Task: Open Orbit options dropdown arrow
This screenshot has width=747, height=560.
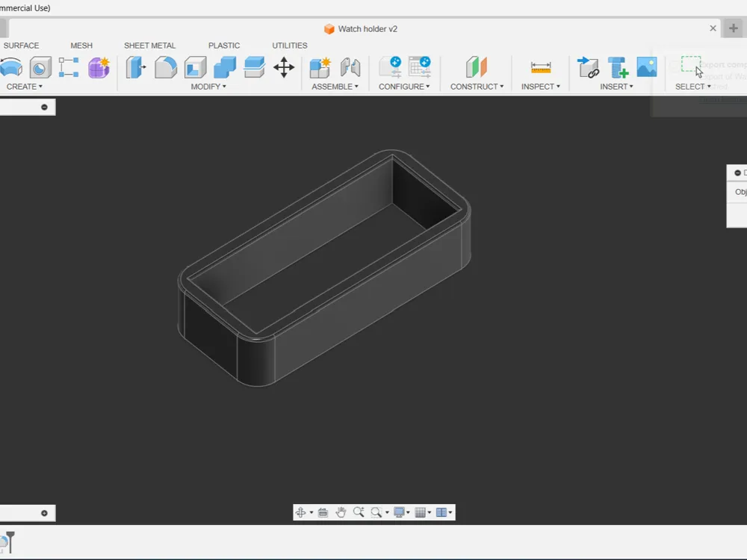Action: (x=311, y=513)
